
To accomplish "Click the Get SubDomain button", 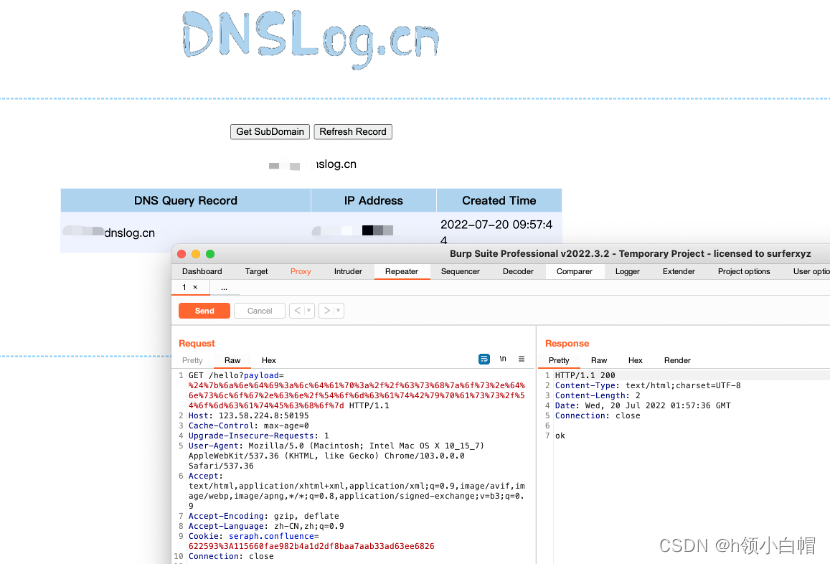I will pyautogui.click(x=270, y=132).
